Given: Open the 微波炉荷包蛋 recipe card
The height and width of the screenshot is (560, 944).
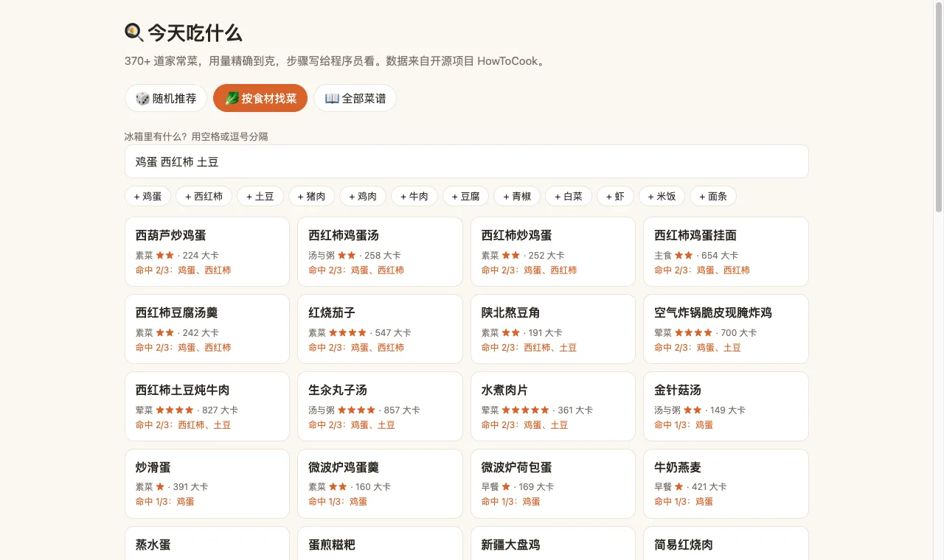Looking at the screenshot, I should pyautogui.click(x=553, y=483).
